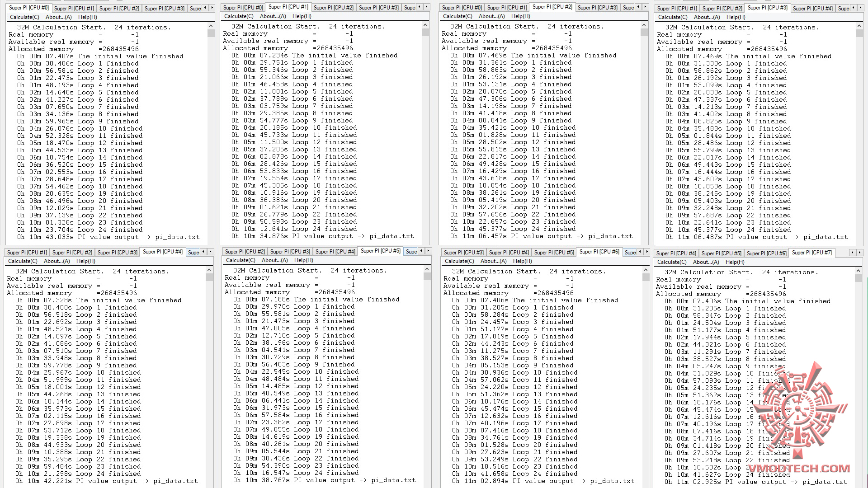This screenshot has width=868, height=488.
Task: Open Help(H) menu in active CPU #1 window
Action: pos(302,16)
